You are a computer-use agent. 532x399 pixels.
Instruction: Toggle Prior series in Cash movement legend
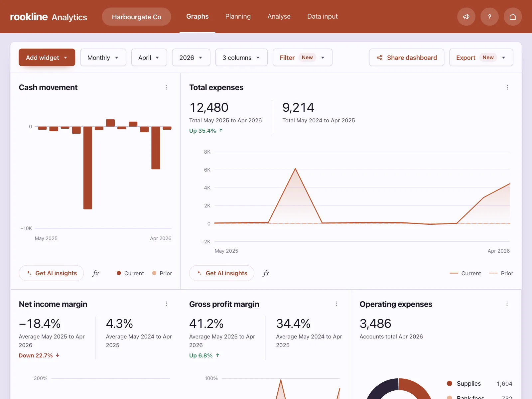pyautogui.click(x=162, y=273)
